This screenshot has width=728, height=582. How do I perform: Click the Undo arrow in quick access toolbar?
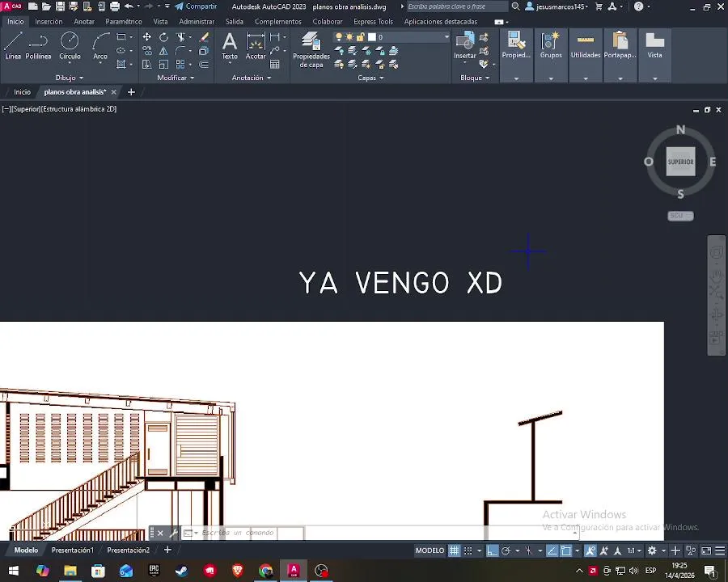click(x=129, y=6)
